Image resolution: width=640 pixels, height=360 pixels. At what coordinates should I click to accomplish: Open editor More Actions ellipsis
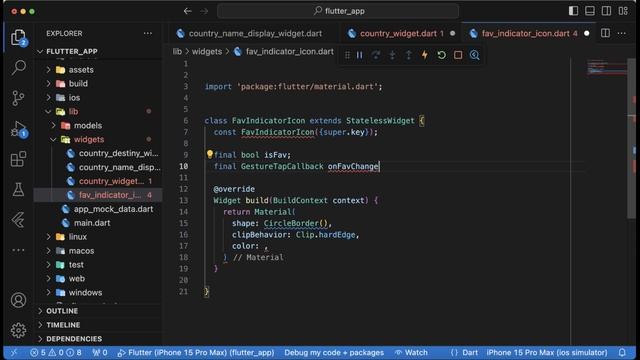point(622,33)
